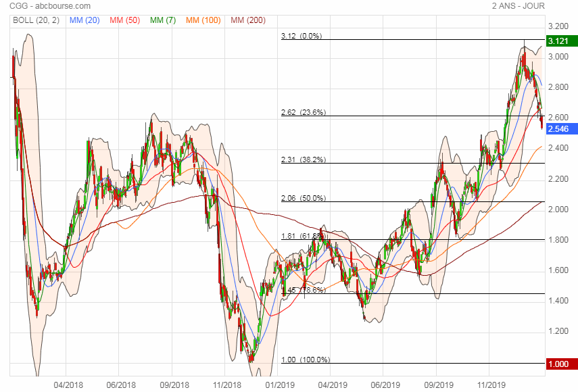This screenshot has width=578, height=392.
Task: Click the 06/2018 date axis label
Action: [x=121, y=385]
